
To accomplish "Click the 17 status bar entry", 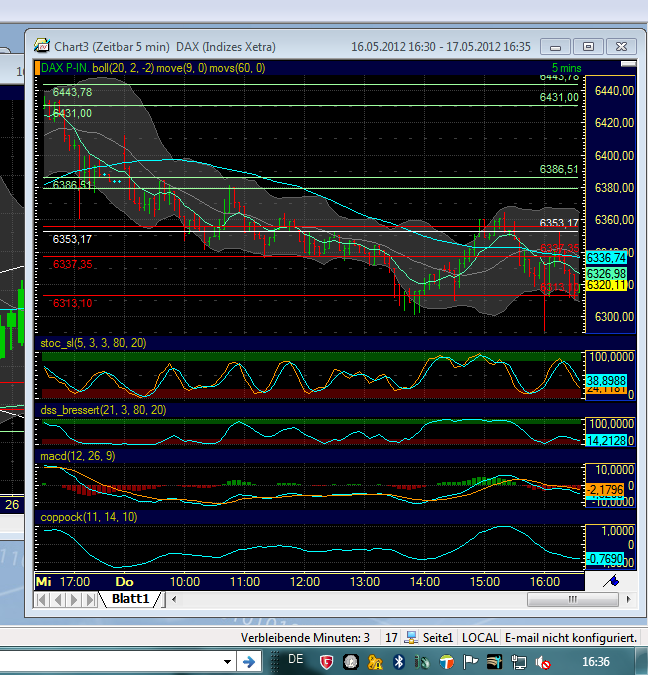I will point(391,638).
